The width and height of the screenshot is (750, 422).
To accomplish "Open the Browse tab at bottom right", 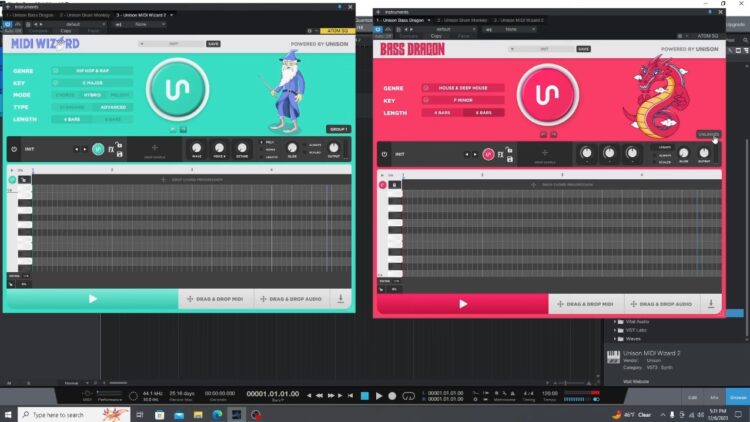I will click(x=737, y=398).
